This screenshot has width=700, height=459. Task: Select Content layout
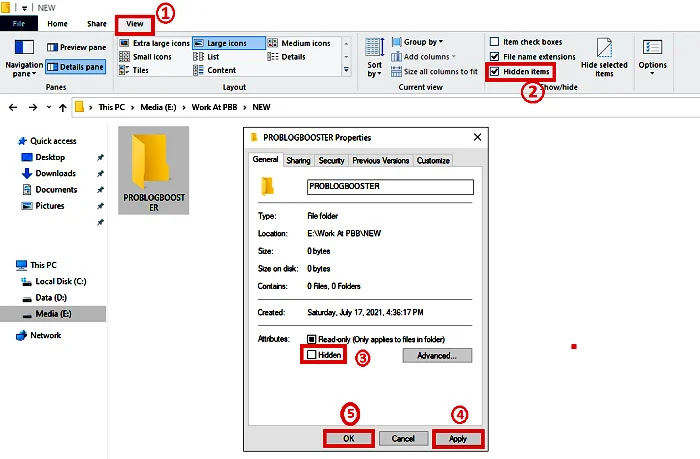coord(215,70)
